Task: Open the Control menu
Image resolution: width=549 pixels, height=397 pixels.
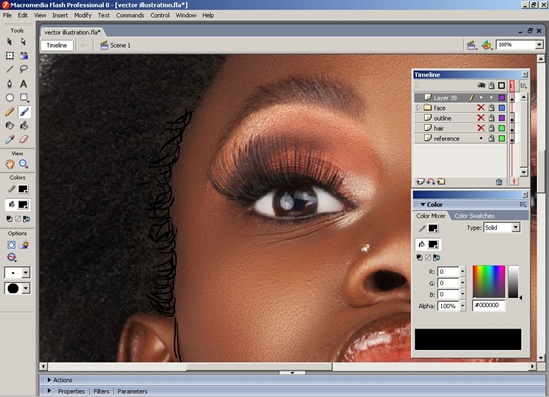Action: pos(160,15)
